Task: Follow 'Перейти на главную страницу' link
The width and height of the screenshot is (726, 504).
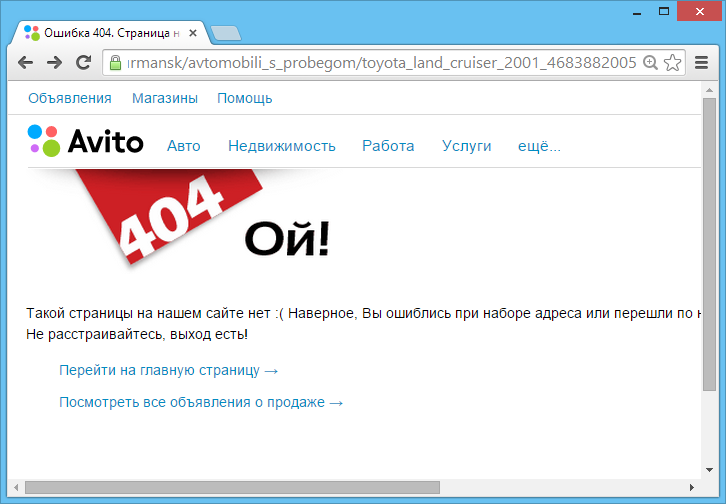Action: [x=168, y=370]
